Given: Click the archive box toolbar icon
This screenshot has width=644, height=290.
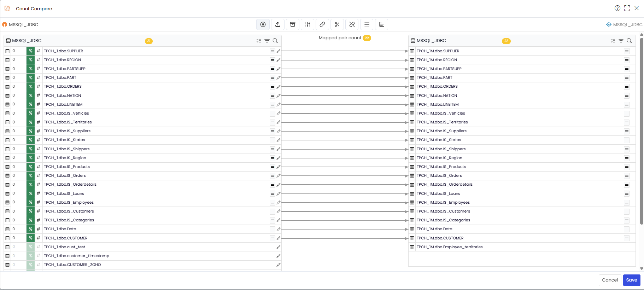Looking at the screenshot, I should [x=293, y=24].
